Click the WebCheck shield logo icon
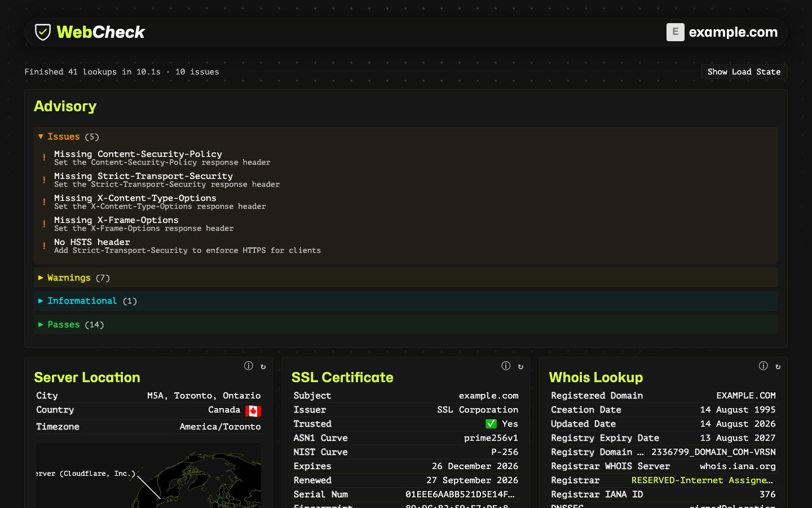The image size is (812, 508). [x=43, y=32]
